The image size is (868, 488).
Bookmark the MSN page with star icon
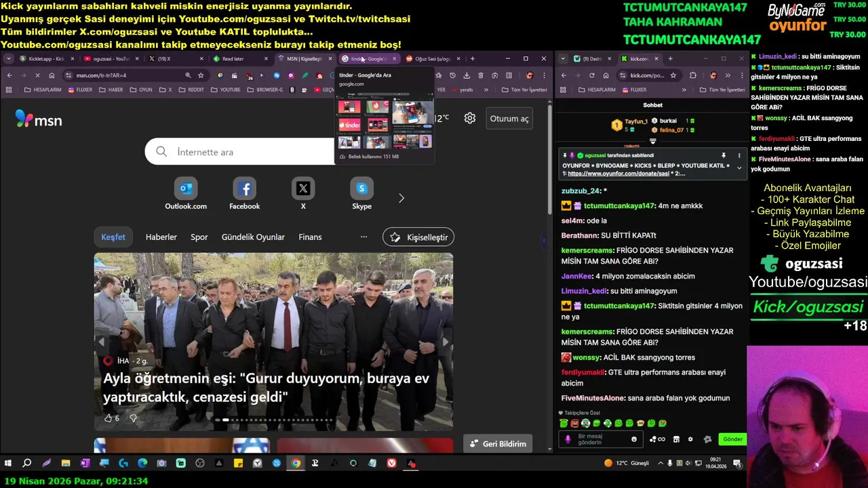(x=201, y=75)
